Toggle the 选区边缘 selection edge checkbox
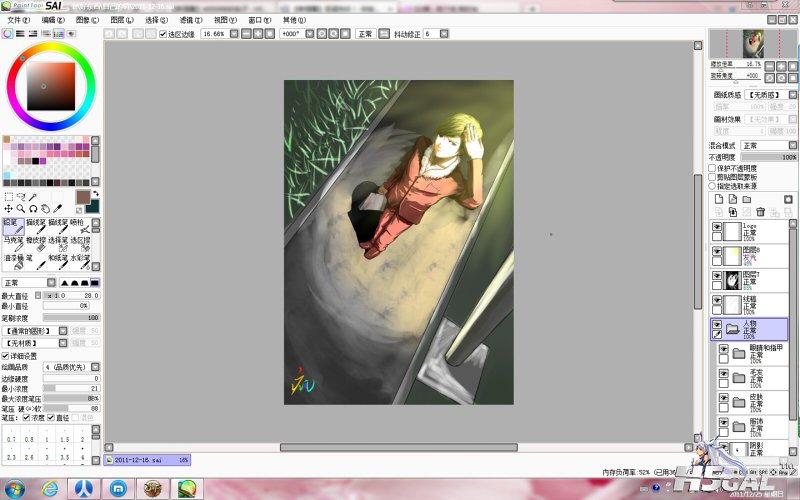This screenshot has width=800, height=500. [163, 34]
